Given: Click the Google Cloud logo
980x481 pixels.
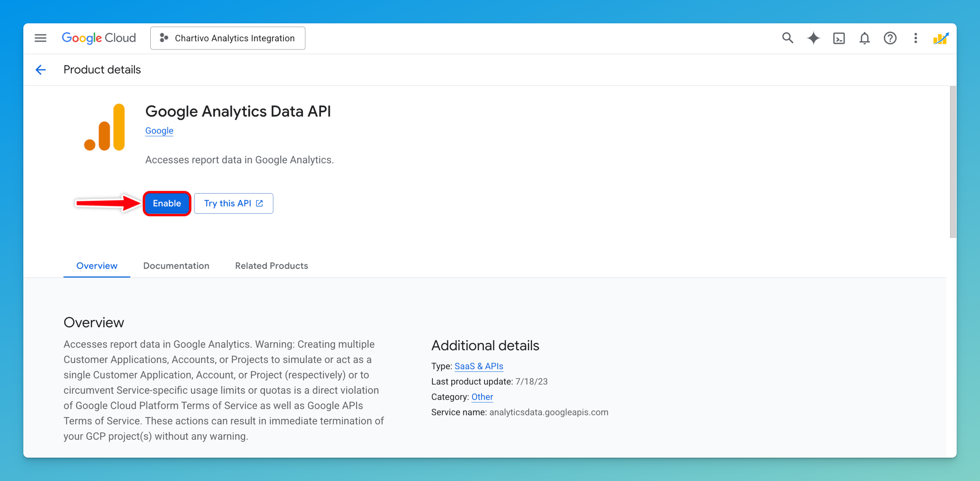Looking at the screenshot, I should (98, 38).
